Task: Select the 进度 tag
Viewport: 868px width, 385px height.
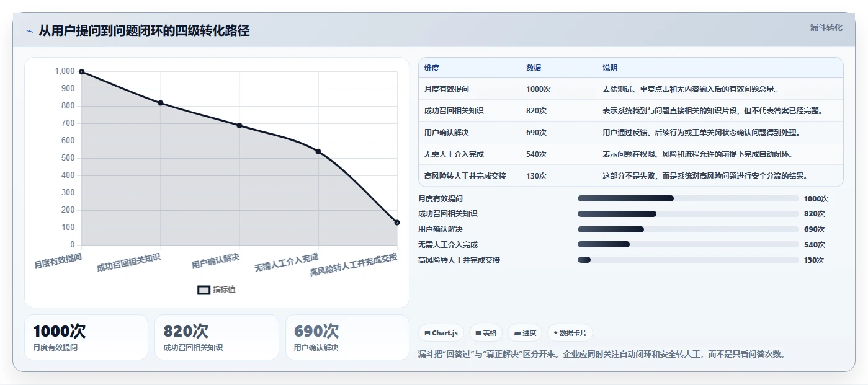Action: [x=525, y=333]
